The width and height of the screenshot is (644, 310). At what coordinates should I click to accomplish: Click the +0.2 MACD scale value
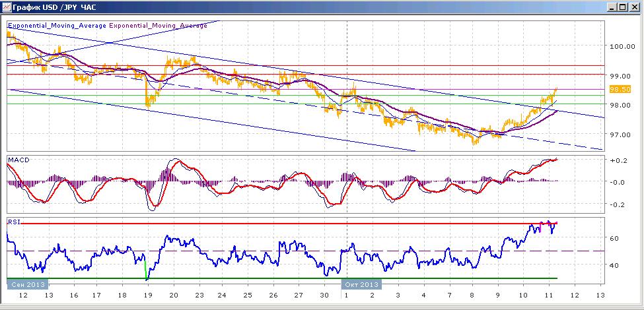point(617,160)
